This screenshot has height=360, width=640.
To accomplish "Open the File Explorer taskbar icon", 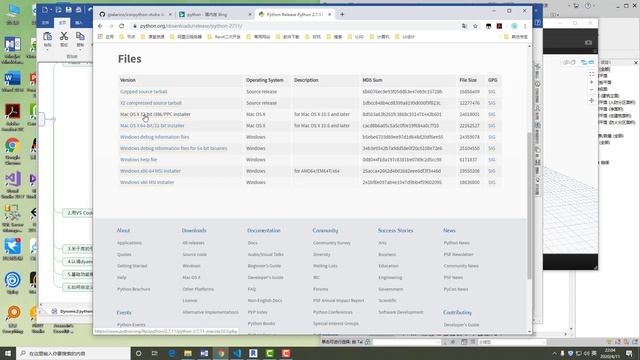I will (188, 353).
